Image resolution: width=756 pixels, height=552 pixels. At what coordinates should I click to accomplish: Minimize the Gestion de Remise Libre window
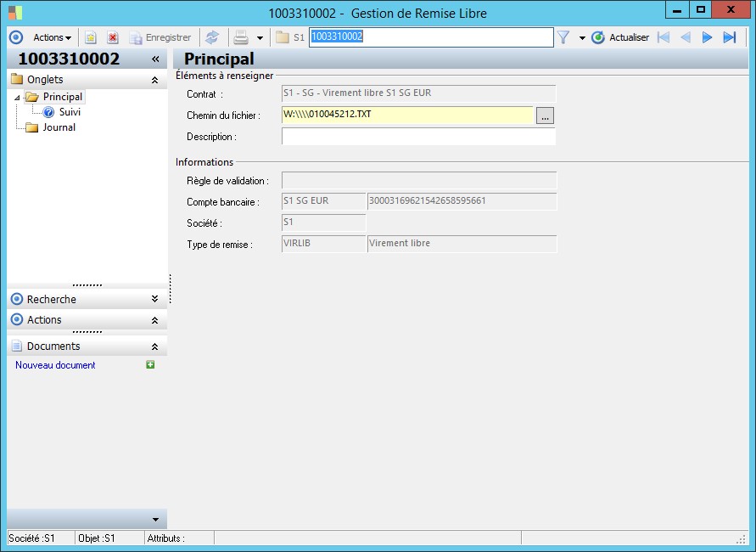click(x=677, y=9)
